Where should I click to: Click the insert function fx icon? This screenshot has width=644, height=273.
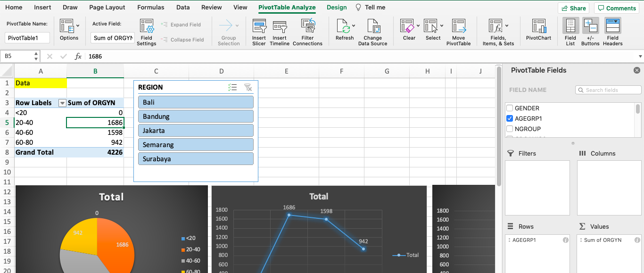point(78,56)
